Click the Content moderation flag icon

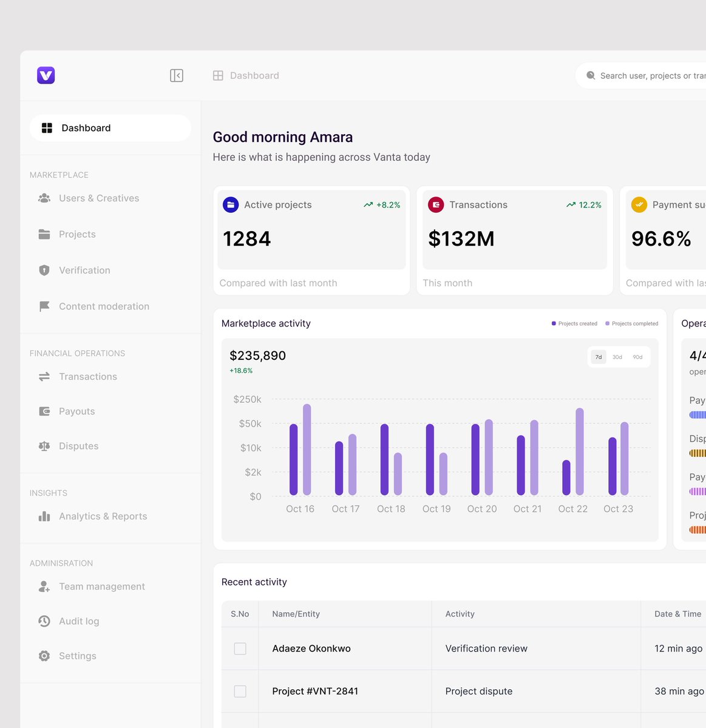coord(44,306)
